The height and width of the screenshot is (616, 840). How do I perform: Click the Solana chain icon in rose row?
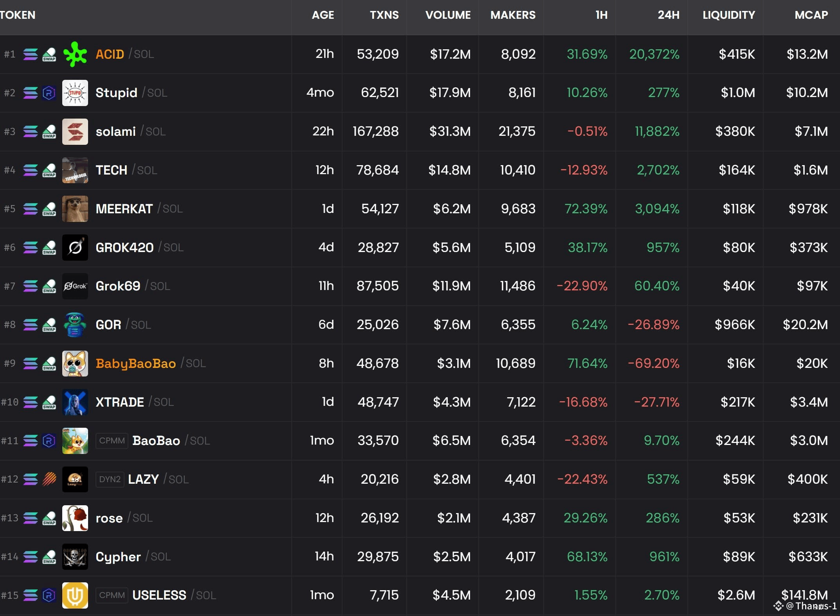tap(30, 518)
